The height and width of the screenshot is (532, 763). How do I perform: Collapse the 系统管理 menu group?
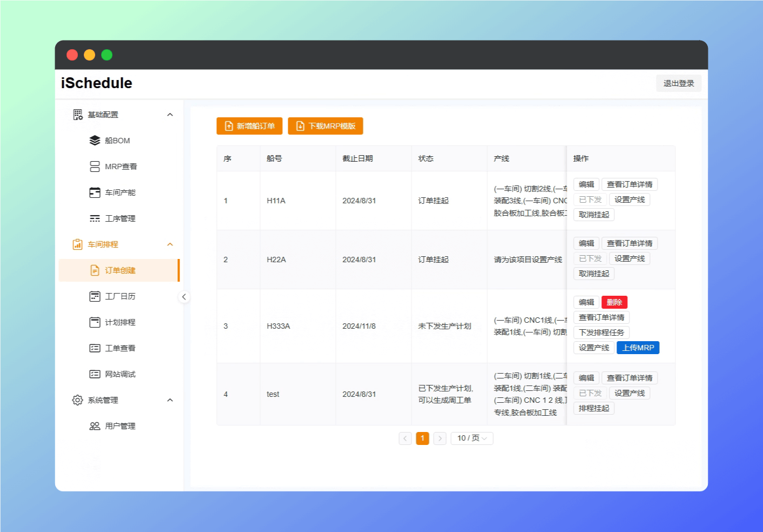click(x=170, y=400)
